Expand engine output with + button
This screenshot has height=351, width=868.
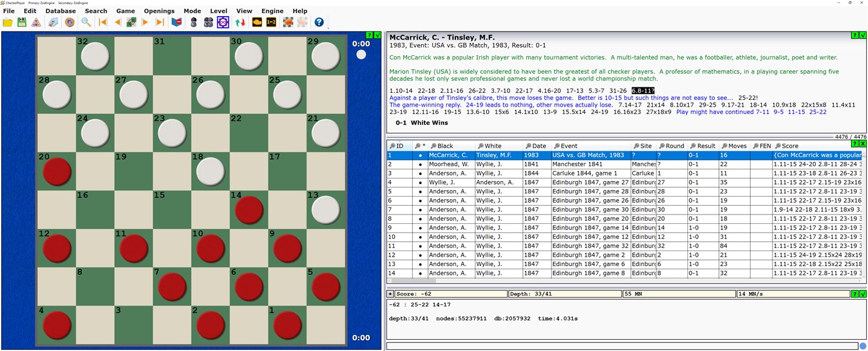pyautogui.click(x=390, y=294)
